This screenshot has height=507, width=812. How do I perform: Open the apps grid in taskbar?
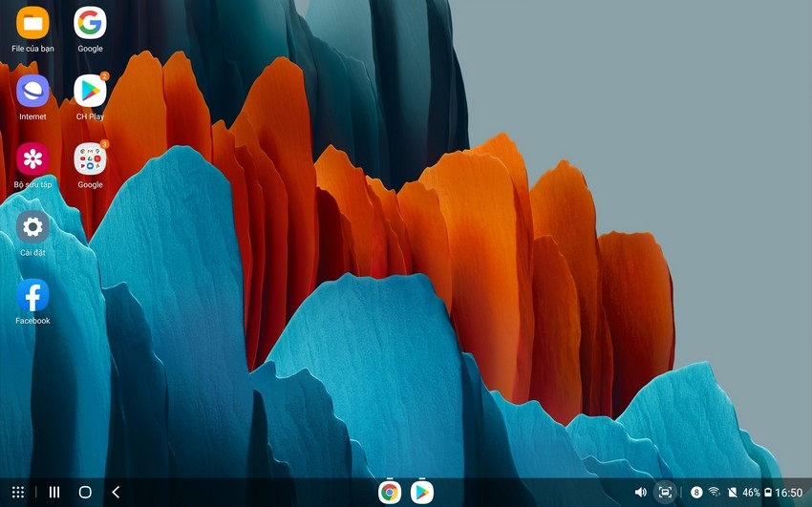pos(18,492)
